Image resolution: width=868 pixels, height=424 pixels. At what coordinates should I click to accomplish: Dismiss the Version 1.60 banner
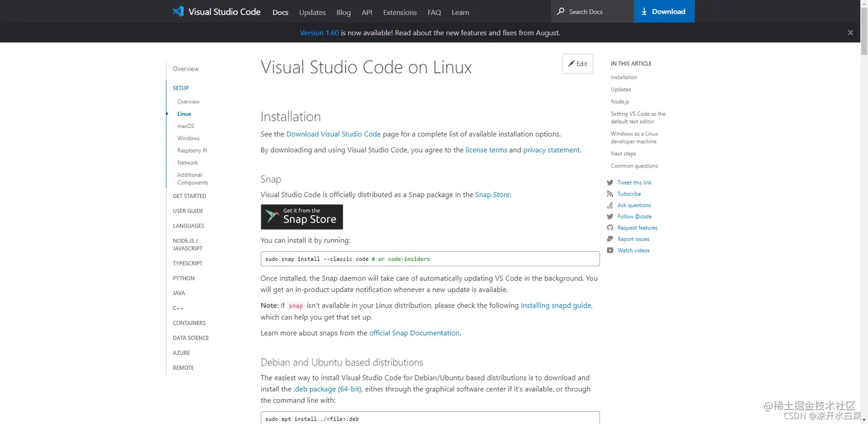pyautogui.click(x=850, y=33)
